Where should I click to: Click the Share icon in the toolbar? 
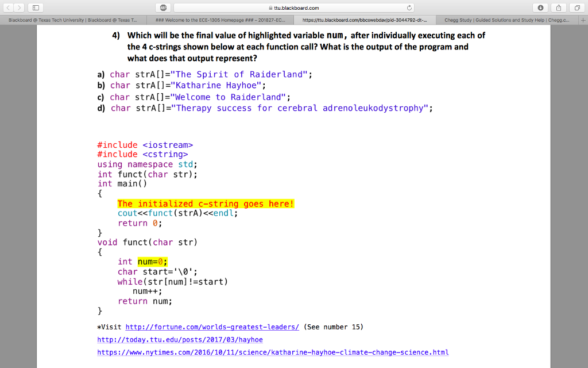[x=558, y=7]
